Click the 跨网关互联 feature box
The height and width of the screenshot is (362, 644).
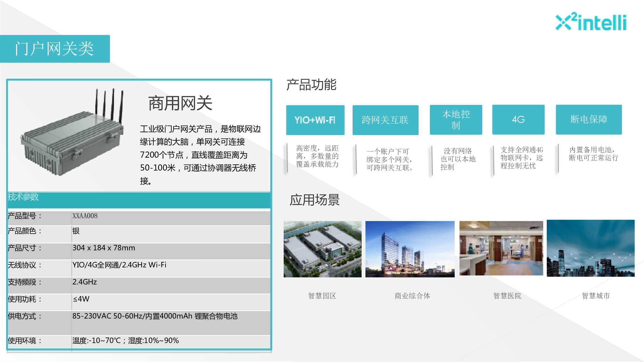[385, 120]
